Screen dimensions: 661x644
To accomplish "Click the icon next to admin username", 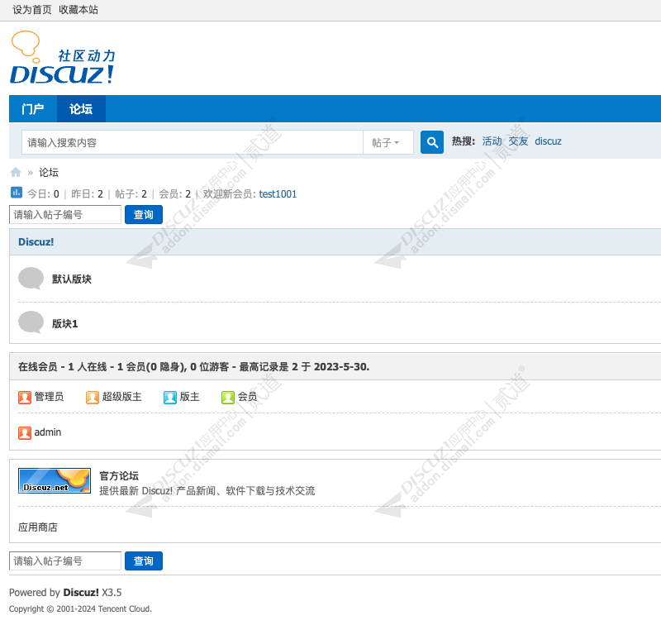I will coord(25,432).
